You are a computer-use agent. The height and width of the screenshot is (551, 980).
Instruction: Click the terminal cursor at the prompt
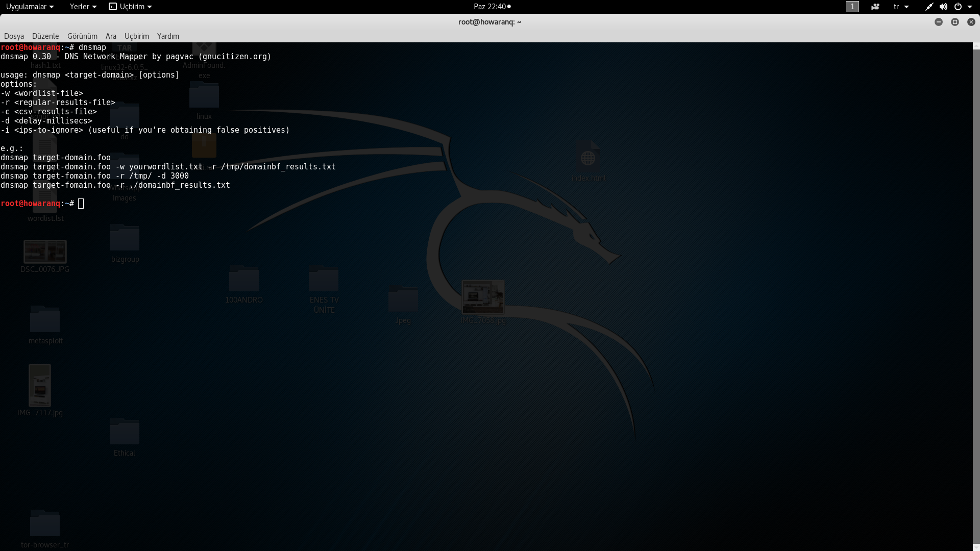click(x=81, y=204)
